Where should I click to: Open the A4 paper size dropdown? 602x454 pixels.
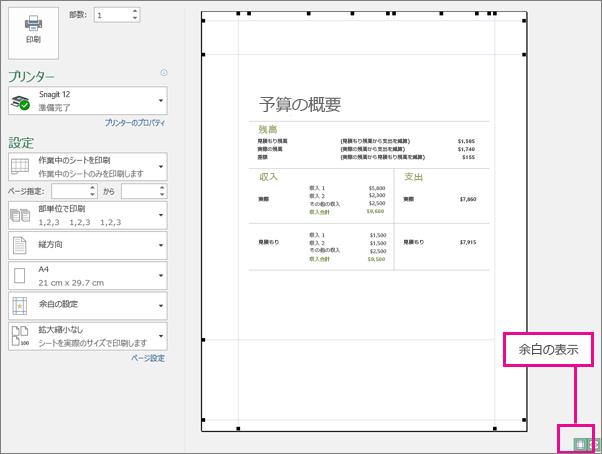pos(88,276)
